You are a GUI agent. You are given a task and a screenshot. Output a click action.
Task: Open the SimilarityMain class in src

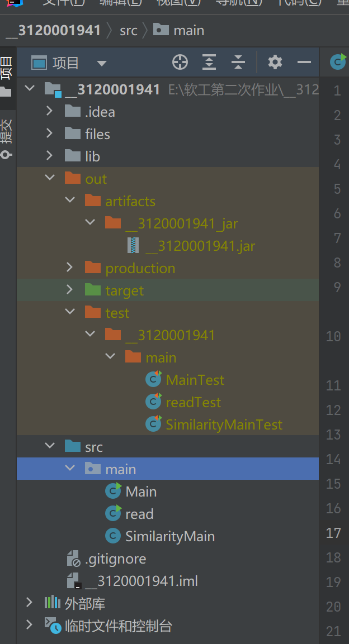169,536
